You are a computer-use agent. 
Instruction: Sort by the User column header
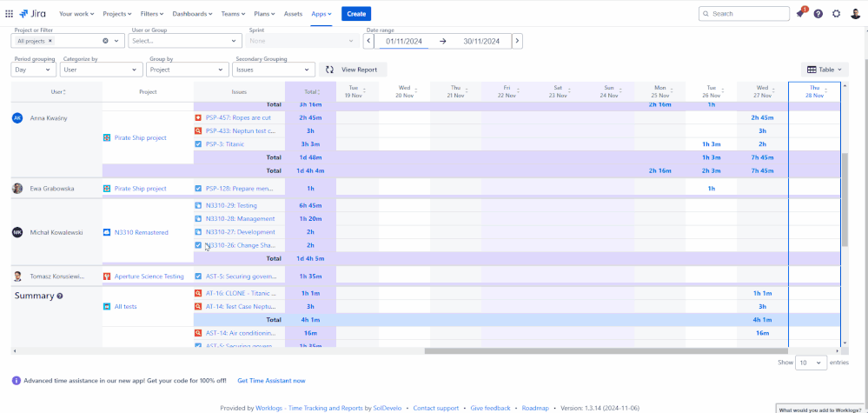57,91
